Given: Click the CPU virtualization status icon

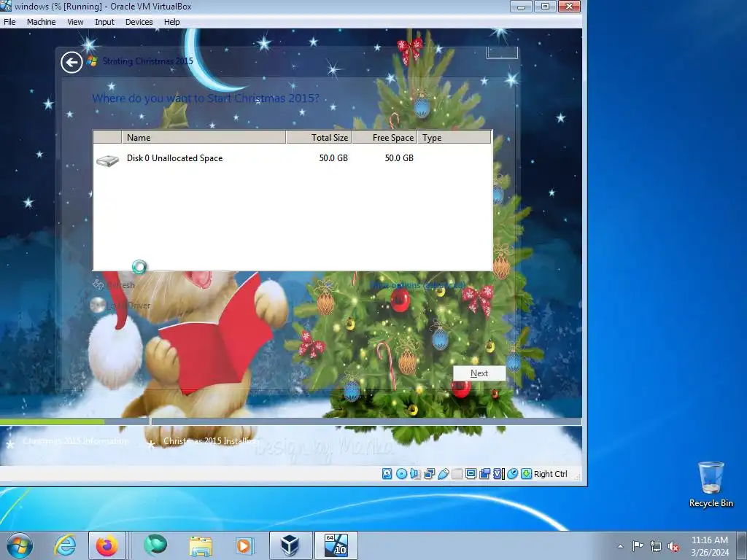Looking at the screenshot, I should (x=499, y=473).
